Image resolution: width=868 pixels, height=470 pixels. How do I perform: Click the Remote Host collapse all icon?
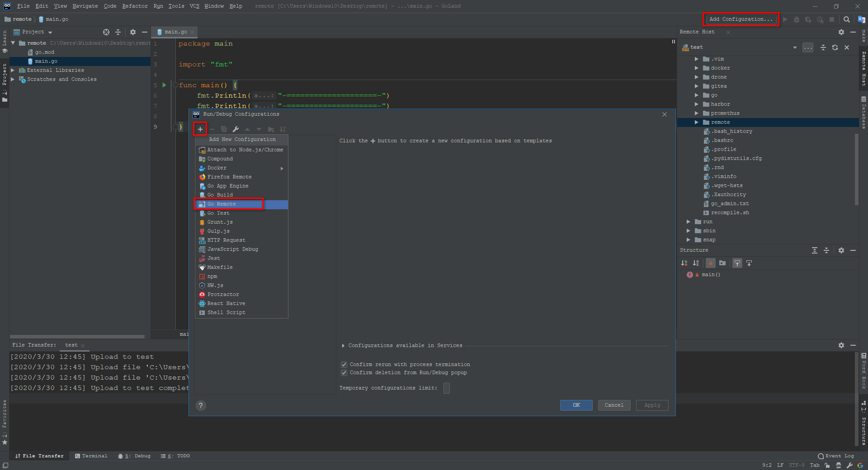tap(823, 47)
